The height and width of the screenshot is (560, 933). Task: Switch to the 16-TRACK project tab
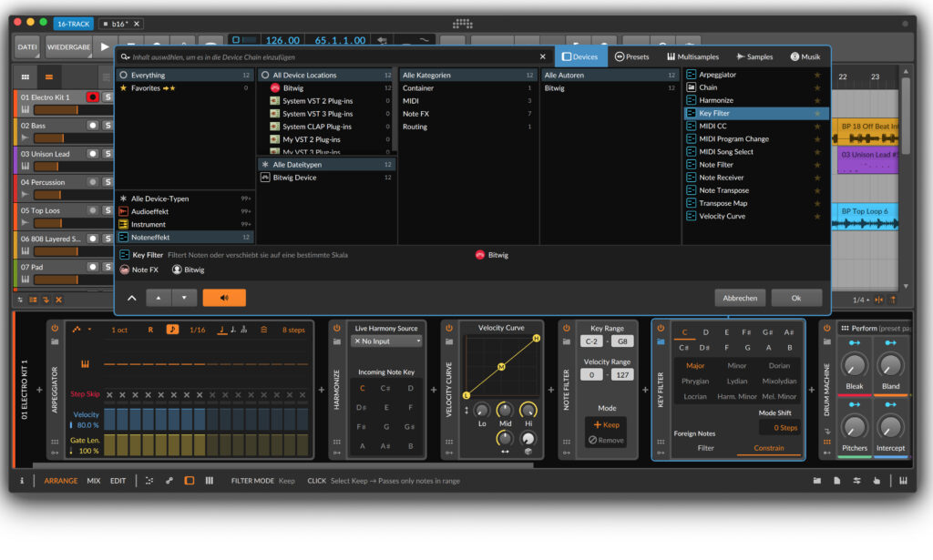pos(73,24)
